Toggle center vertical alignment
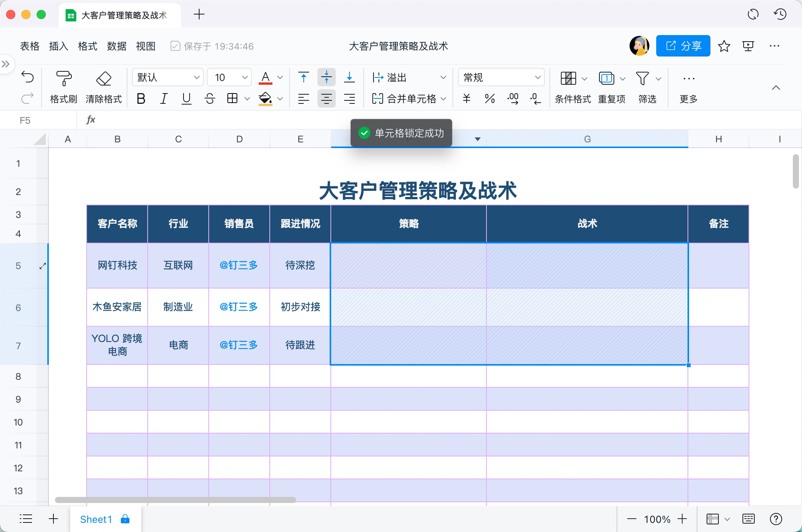The width and height of the screenshot is (802, 532). click(326, 77)
